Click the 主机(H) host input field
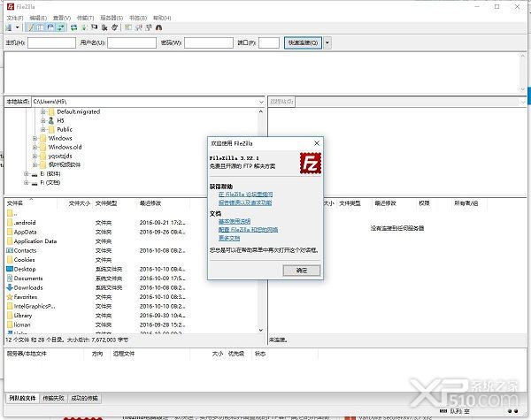The image size is (531, 420). pos(51,42)
